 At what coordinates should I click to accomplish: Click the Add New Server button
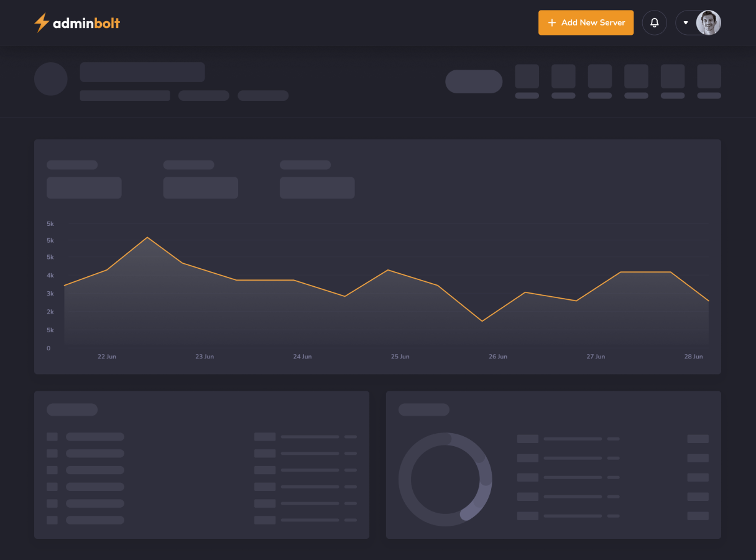pyautogui.click(x=586, y=22)
